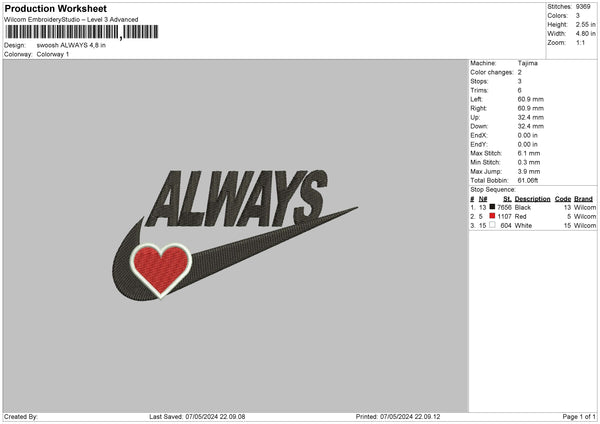The width and height of the screenshot is (600, 424).
Task: Click the stitch count 7656 in the Black row
Action: 504,207
